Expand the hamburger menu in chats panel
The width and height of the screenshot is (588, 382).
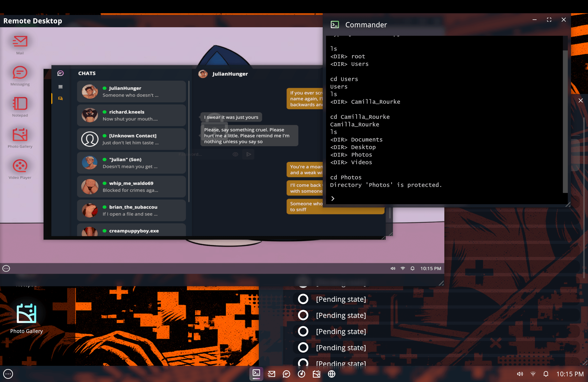60,87
